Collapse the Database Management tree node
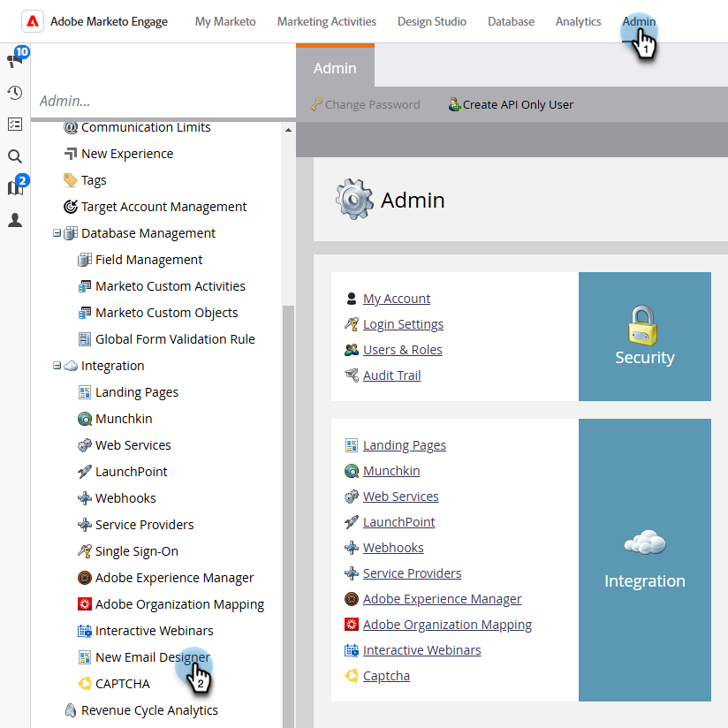 pos(57,233)
